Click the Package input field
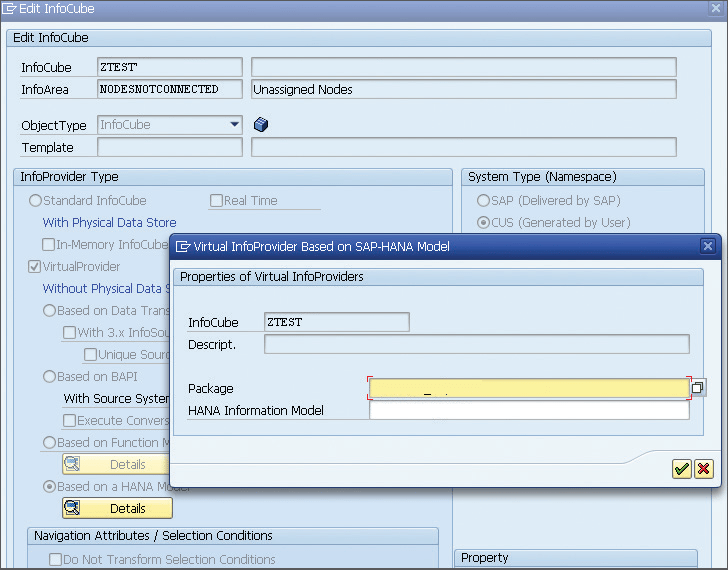 [528, 389]
